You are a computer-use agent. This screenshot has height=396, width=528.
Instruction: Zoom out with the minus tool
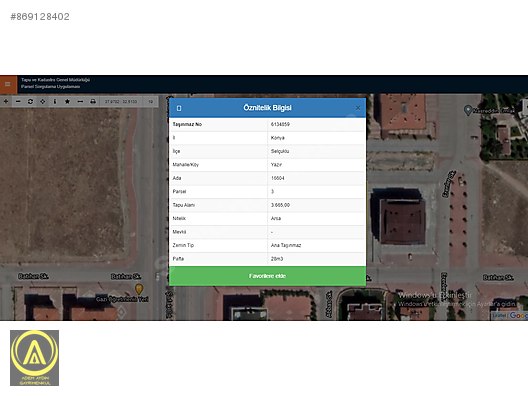18,101
